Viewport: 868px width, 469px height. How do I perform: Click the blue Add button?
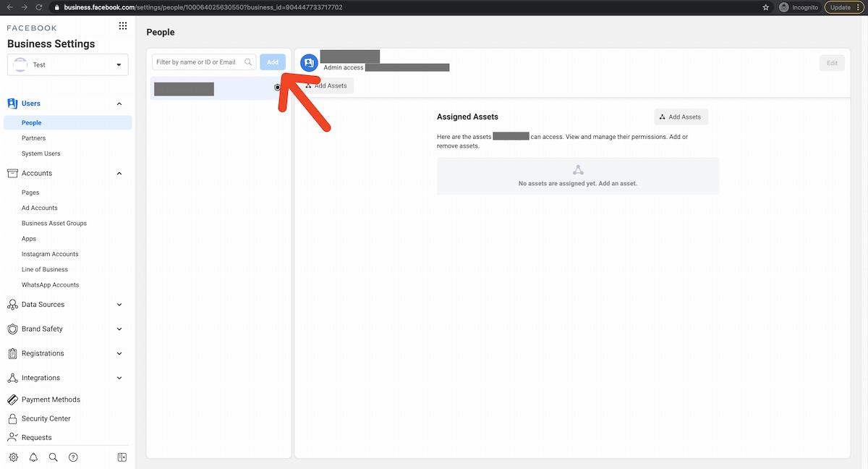(273, 62)
